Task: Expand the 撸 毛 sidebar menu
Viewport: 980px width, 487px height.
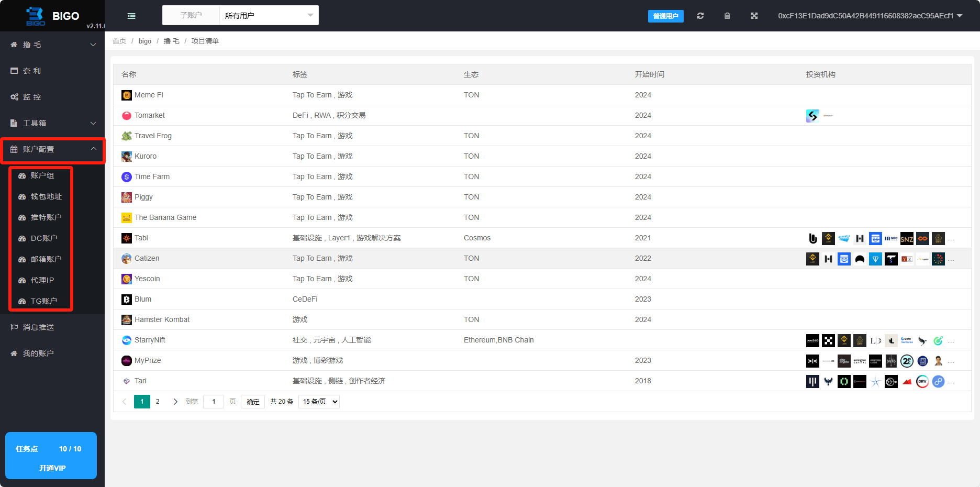Action: pos(52,45)
